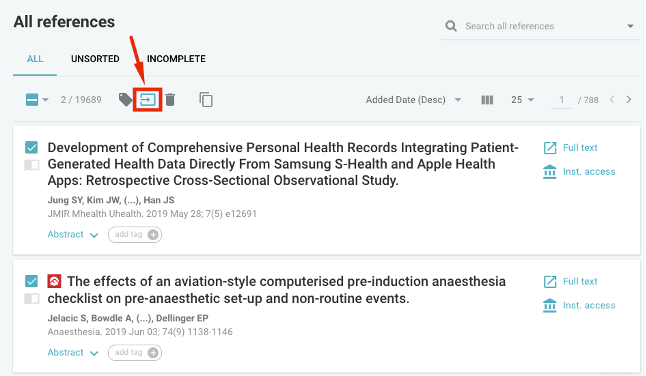Open Inst. access for anaesthesia article
The image size is (646, 376).
579,305
